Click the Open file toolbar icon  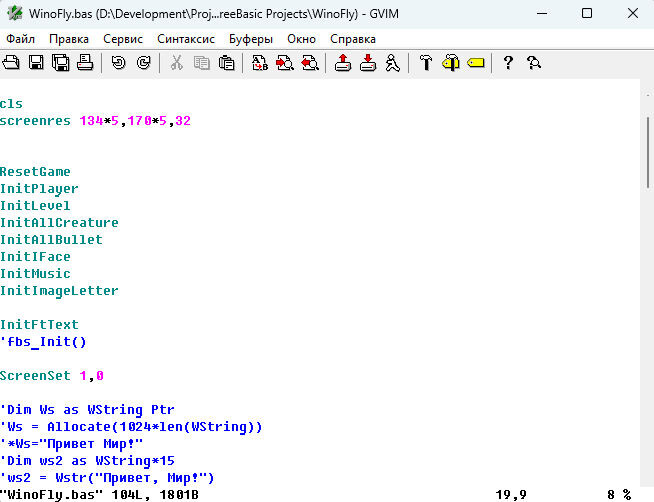pyautogui.click(x=11, y=63)
